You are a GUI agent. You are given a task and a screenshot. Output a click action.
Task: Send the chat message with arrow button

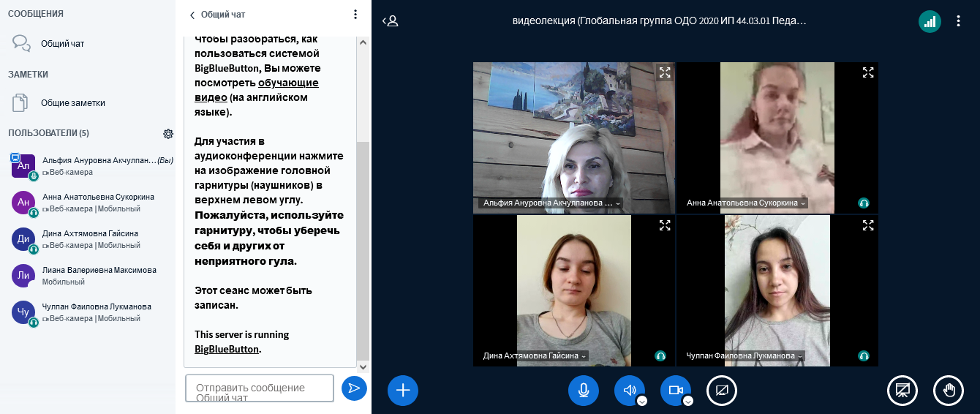click(x=354, y=388)
